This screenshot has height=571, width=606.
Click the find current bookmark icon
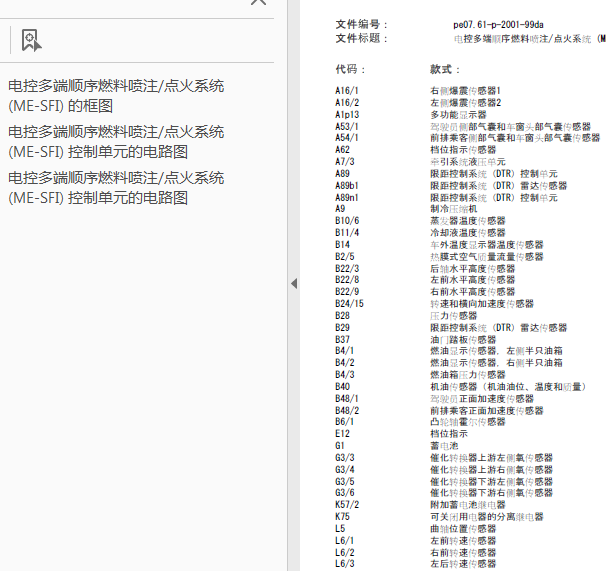[x=31, y=40]
